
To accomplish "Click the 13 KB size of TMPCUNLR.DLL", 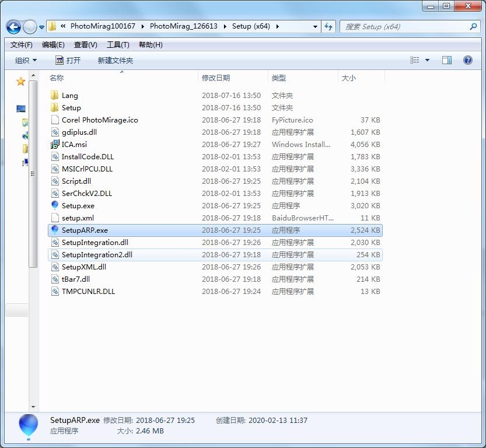I will (370, 292).
